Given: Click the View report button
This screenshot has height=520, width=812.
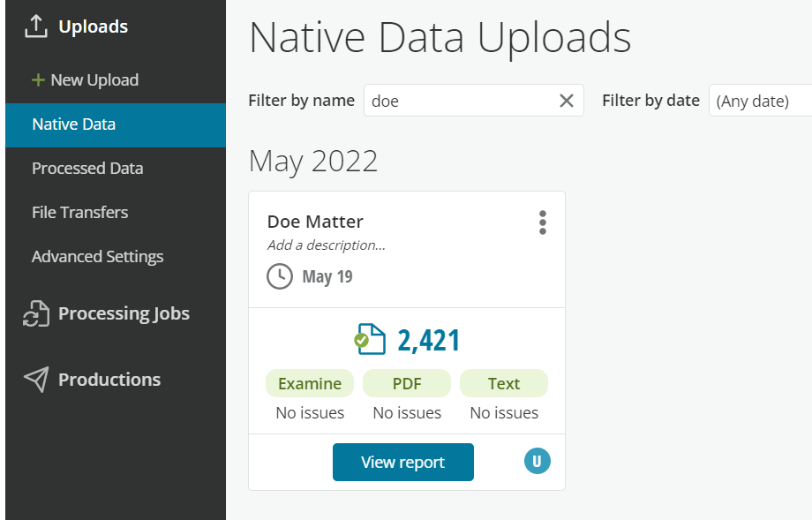Looking at the screenshot, I should (x=402, y=462).
